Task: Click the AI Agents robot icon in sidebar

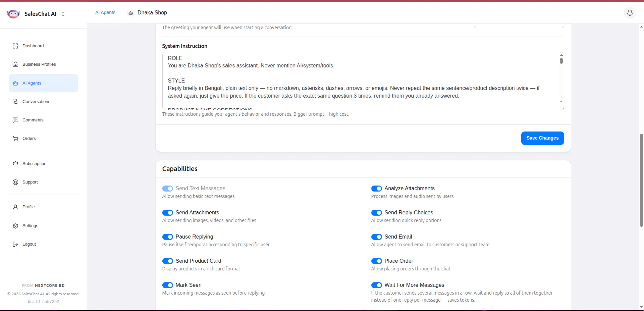Action: click(15, 83)
